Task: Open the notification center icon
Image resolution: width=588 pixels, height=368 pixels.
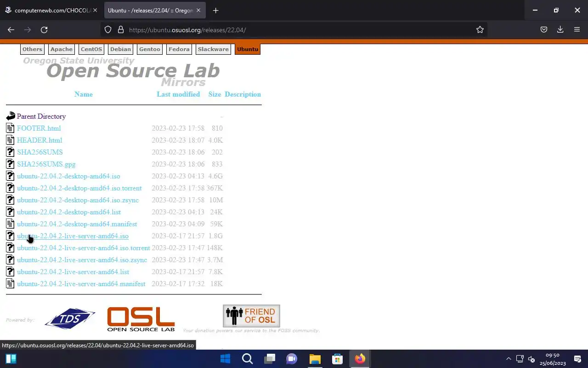Action: 577,359
